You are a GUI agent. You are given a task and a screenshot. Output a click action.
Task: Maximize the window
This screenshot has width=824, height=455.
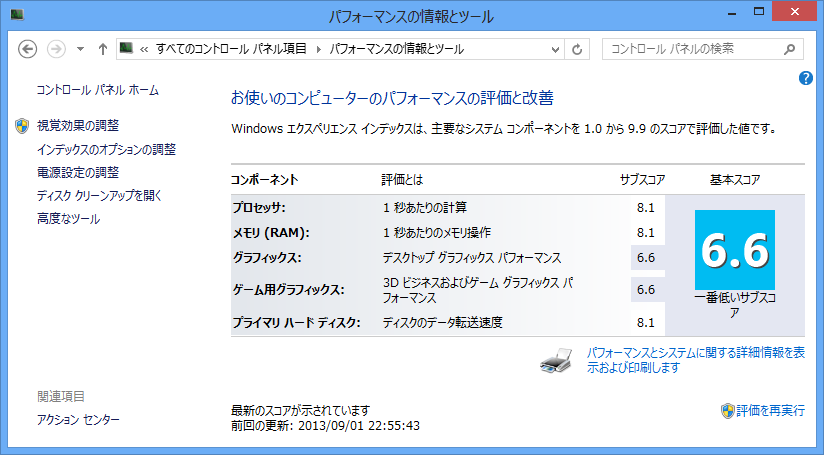tap(759, 12)
